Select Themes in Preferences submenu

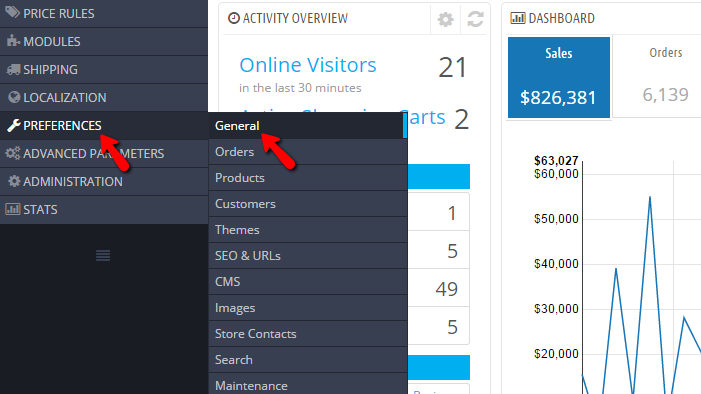[x=308, y=230]
